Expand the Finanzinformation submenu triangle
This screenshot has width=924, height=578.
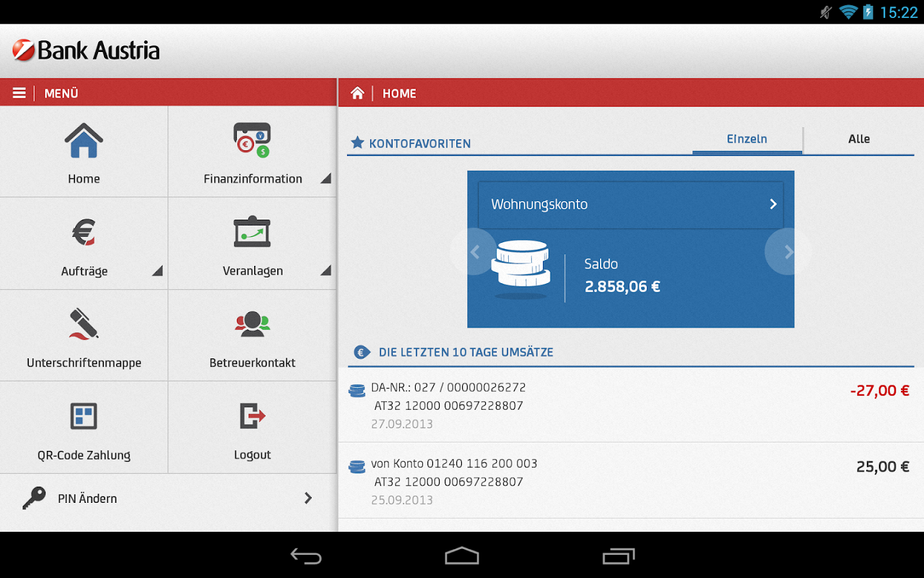pos(327,179)
